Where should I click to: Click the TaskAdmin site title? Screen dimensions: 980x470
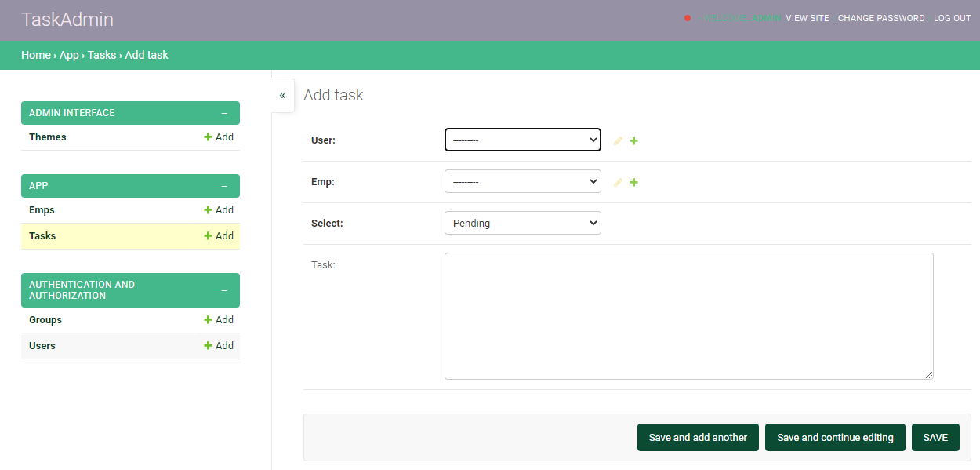coord(67,20)
